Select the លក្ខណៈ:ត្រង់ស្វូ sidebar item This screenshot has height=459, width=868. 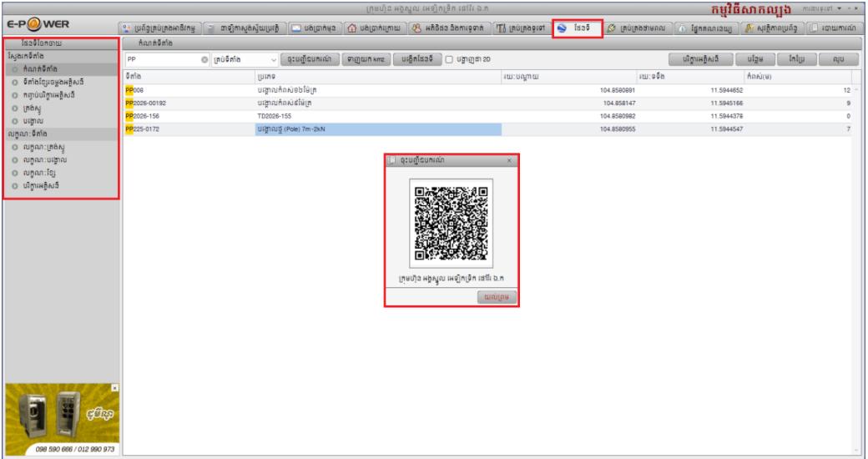[x=62, y=147]
